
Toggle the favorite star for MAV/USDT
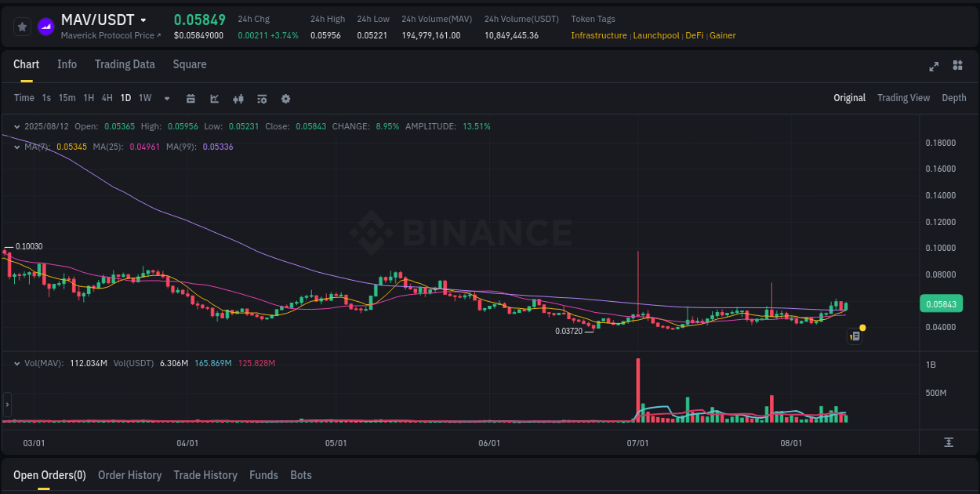pyautogui.click(x=23, y=26)
